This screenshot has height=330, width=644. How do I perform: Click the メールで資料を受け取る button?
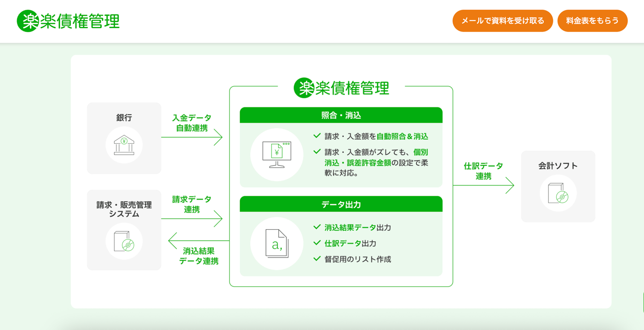click(503, 21)
